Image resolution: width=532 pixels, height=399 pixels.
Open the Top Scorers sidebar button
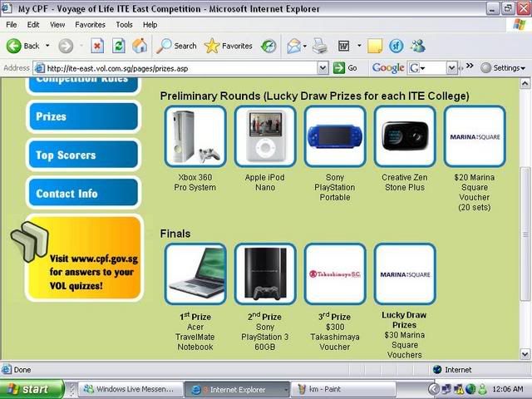(83, 155)
